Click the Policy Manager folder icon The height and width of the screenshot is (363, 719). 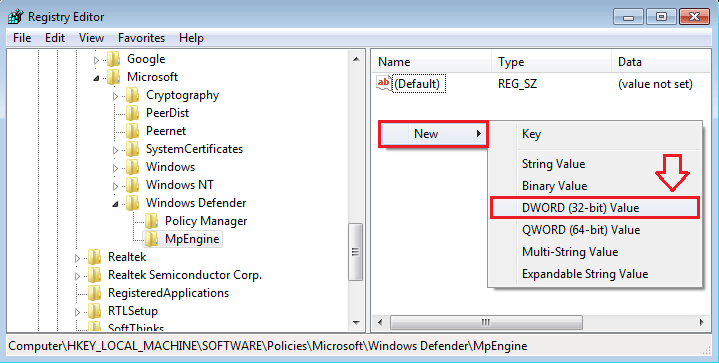tap(151, 221)
